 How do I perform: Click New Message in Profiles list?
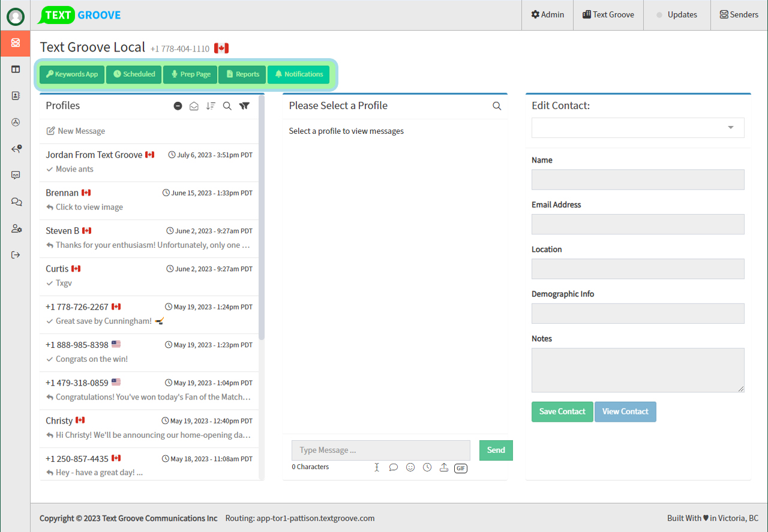point(76,131)
